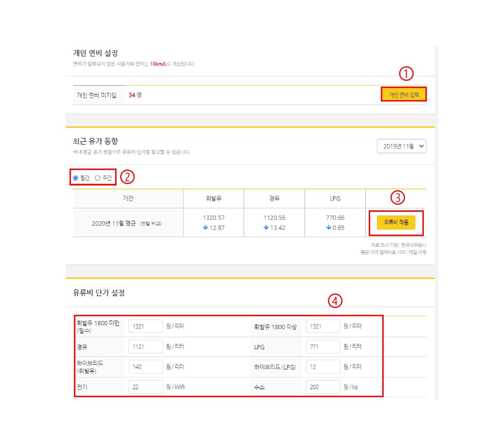Viewport: 504px width, 445px height.
Task: Focus the LPG unit price input
Action: 323,347
